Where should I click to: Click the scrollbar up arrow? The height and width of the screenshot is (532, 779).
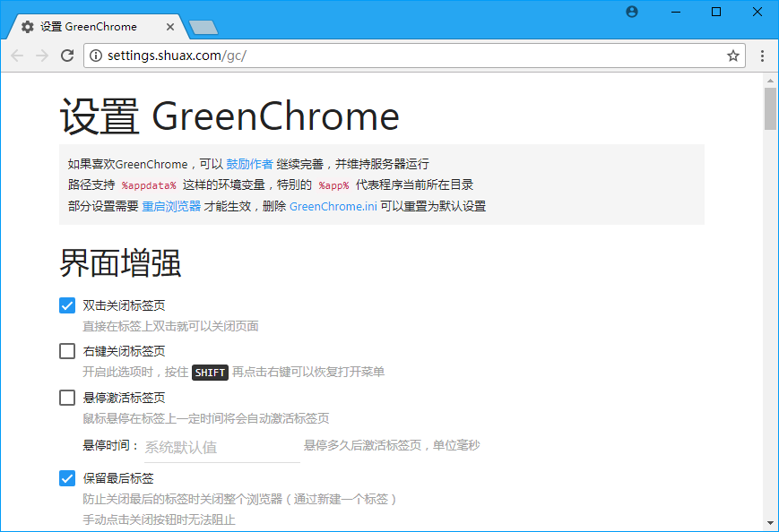[770, 81]
